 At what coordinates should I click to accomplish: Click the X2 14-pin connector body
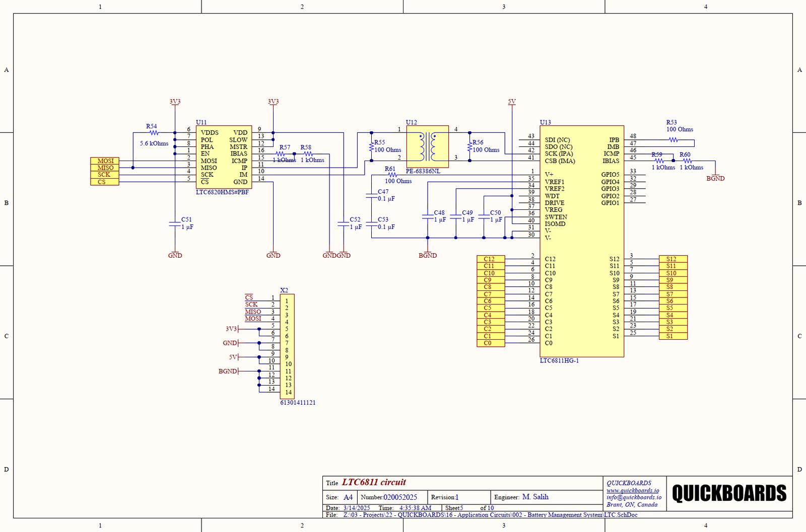coord(287,346)
